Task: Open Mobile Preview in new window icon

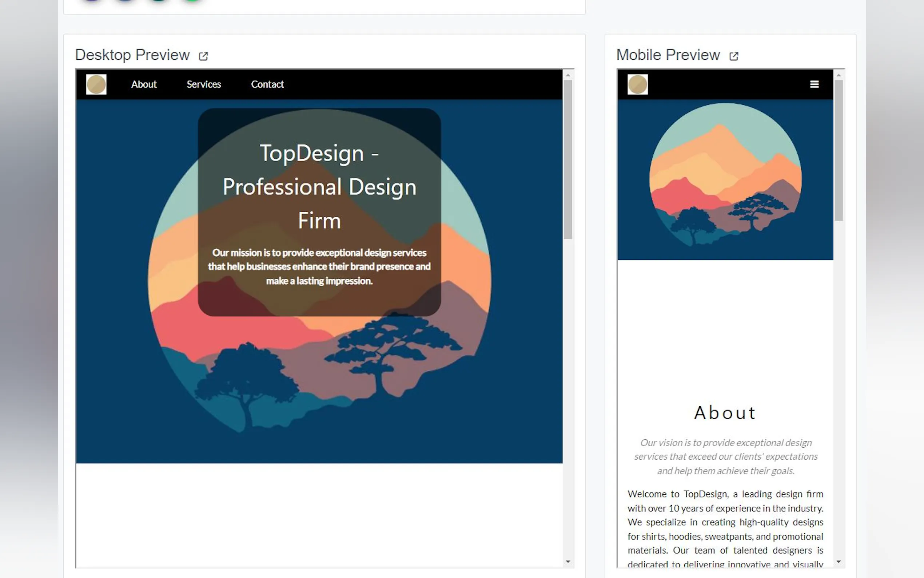Action: tap(733, 56)
